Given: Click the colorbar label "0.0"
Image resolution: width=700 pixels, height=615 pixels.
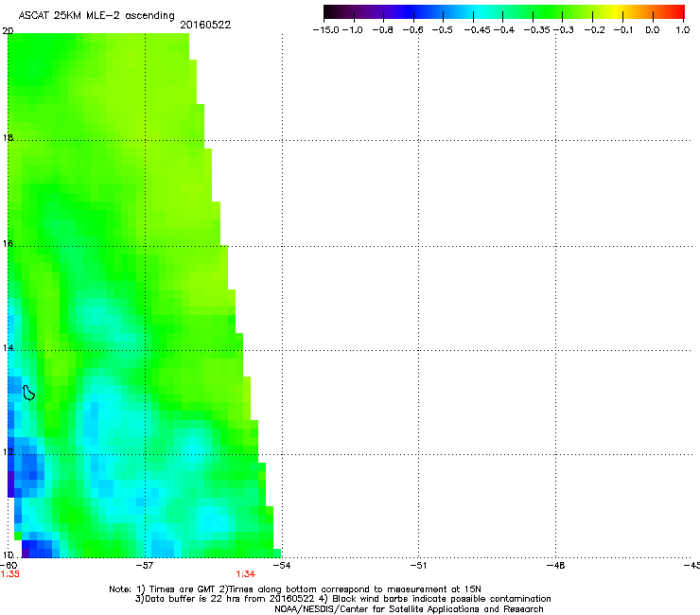Looking at the screenshot, I should tap(653, 30).
